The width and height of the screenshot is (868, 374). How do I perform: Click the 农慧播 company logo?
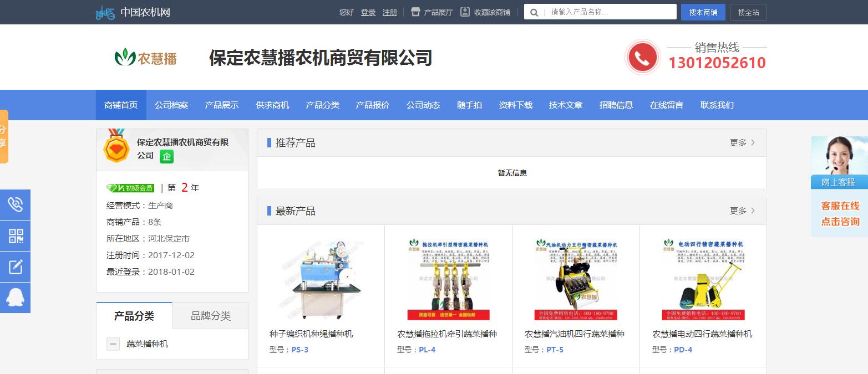[x=145, y=57]
